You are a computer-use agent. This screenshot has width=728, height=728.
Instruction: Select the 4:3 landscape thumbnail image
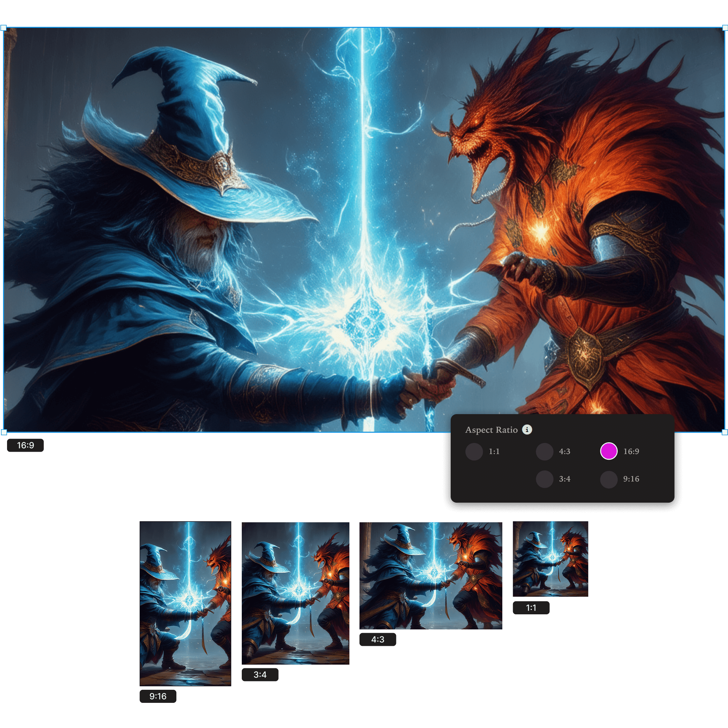click(431, 575)
